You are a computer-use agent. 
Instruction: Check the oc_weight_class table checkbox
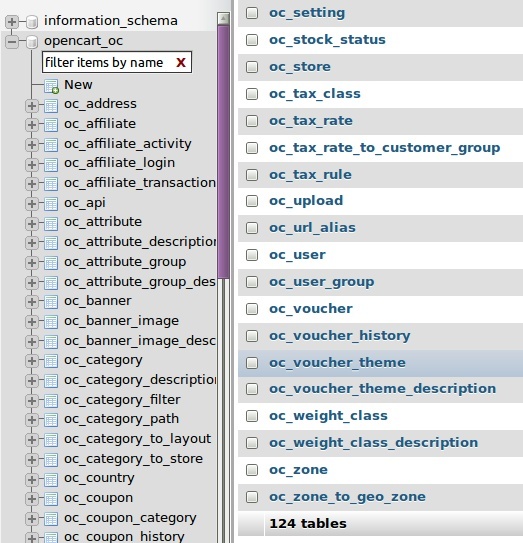252,416
